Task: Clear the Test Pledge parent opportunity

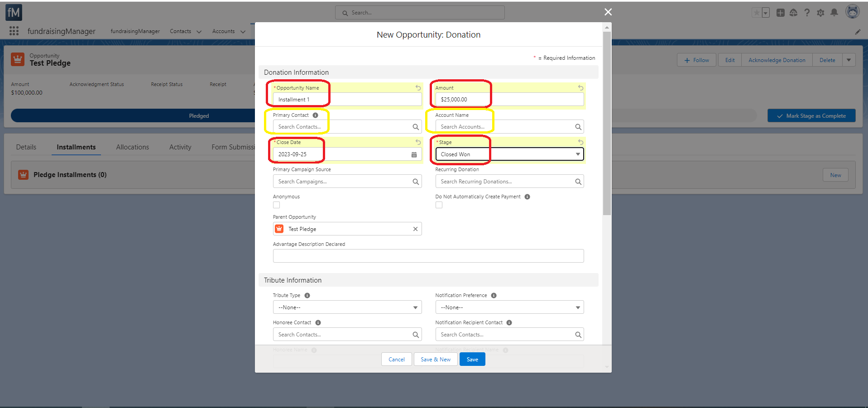Action: pos(415,229)
